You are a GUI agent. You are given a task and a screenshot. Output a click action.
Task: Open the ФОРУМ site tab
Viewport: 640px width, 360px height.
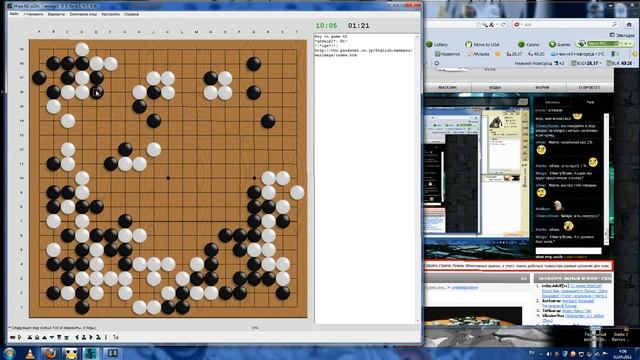point(542,87)
